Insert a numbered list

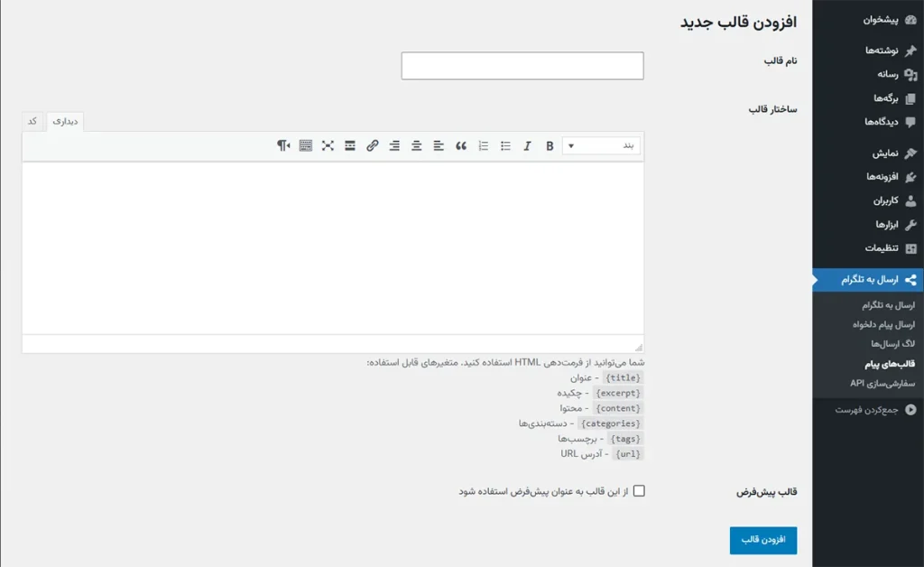(x=484, y=145)
